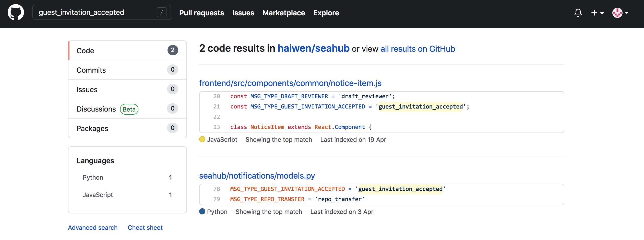Open Explore in top navigation
The height and width of the screenshot is (240, 644).
click(x=326, y=13)
